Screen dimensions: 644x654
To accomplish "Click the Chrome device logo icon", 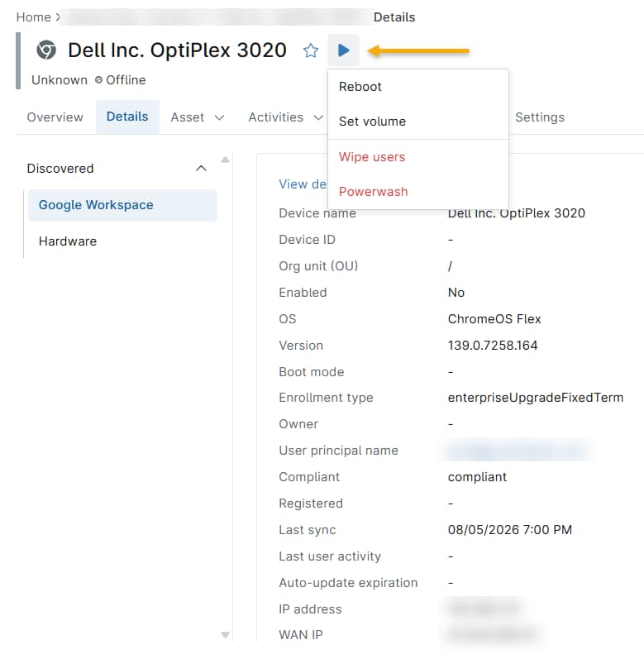I will 46,50.
